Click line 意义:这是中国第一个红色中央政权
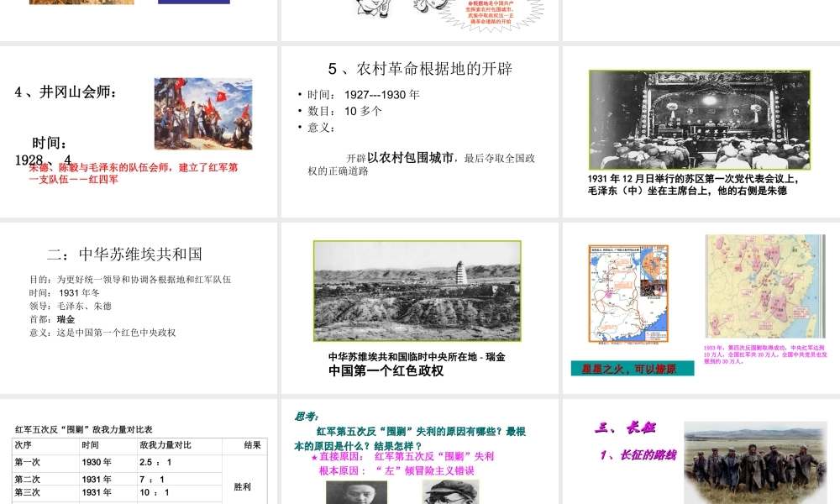Screen dimensions: 840x504 (x=102, y=333)
